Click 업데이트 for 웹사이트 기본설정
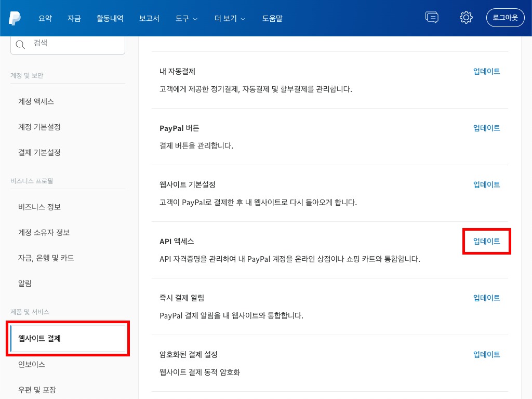The height and width of the screenshot is (399, 532). [486, 184]
